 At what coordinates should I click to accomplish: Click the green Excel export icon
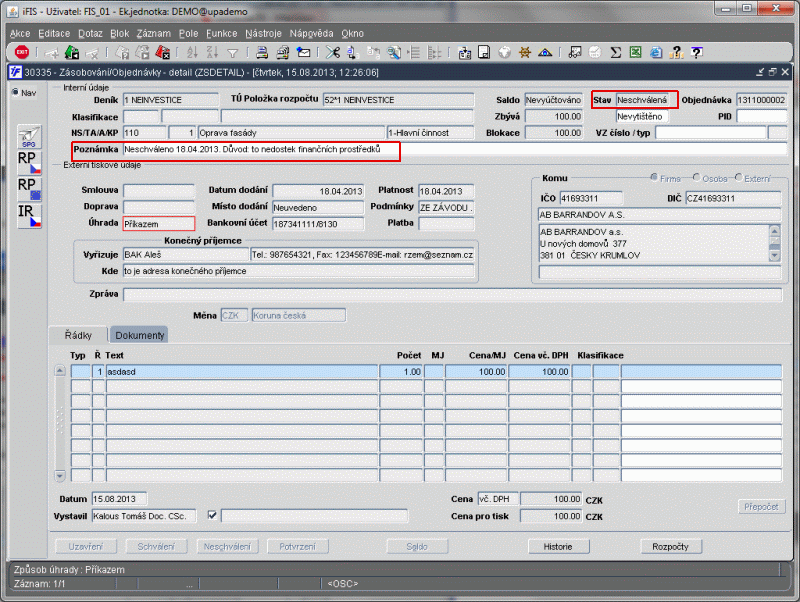click(x=637, y=52)
